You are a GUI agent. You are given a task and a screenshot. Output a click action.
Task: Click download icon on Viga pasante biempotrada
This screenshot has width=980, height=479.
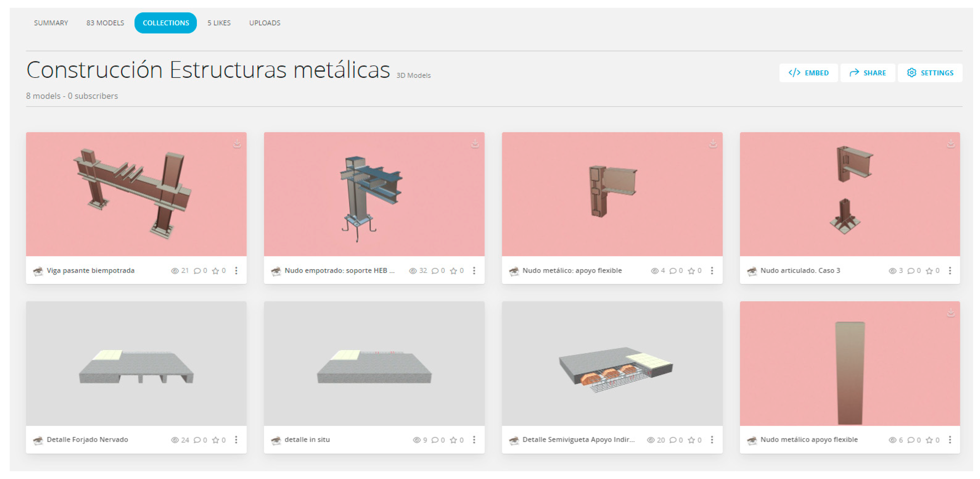[x=237, y=144]
